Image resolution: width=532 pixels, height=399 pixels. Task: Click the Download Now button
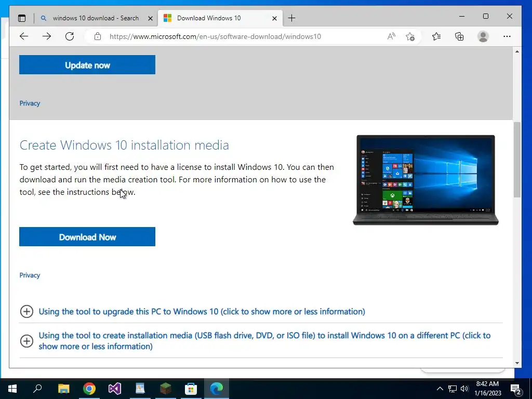click(87, 237)
